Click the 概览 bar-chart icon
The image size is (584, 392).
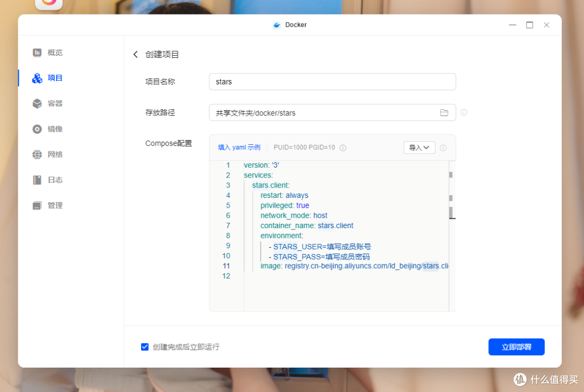[37, 52]
